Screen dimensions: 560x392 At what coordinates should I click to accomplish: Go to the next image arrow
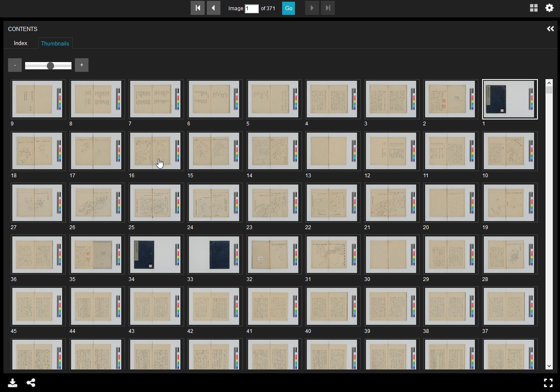tap(312, 8)
